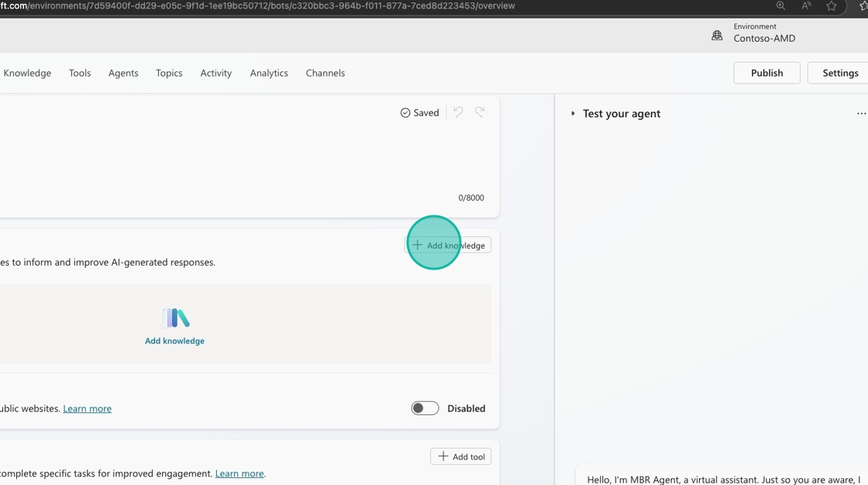Enable the public websites toggle switch

point(425,408)
